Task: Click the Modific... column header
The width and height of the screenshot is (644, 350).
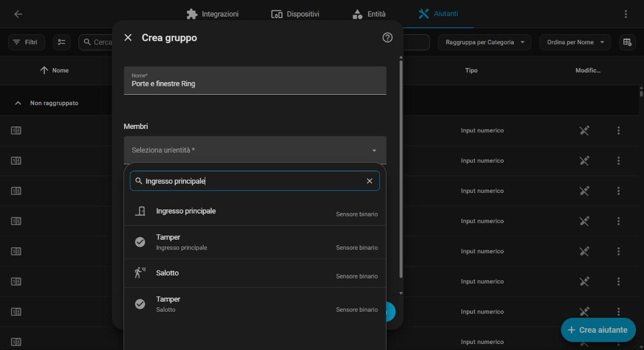Action: [x=588, y=71]
